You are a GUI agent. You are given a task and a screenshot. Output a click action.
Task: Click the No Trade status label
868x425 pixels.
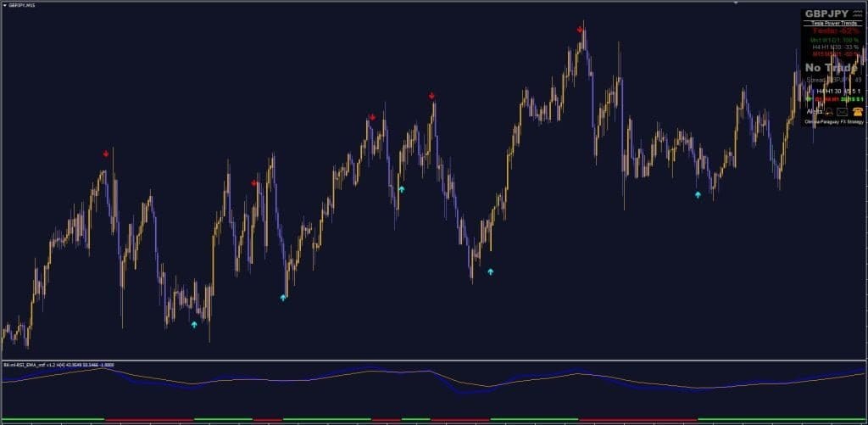832,67
